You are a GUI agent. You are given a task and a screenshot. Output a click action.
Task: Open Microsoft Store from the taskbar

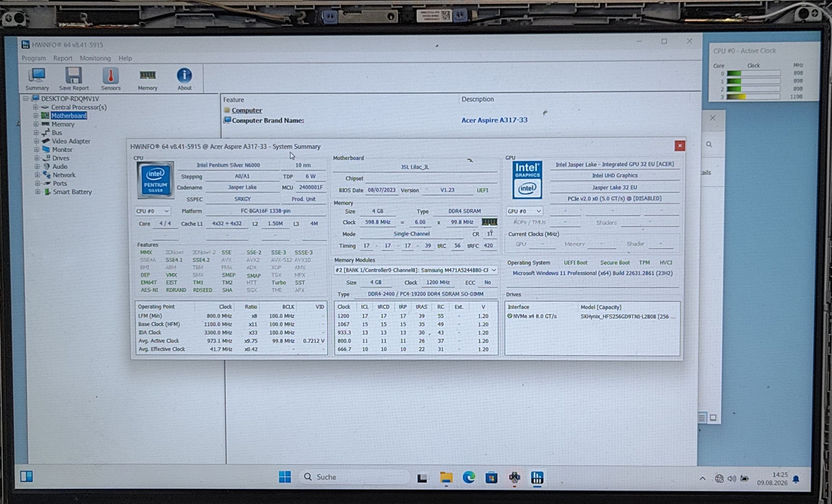[x=491, y=478]
